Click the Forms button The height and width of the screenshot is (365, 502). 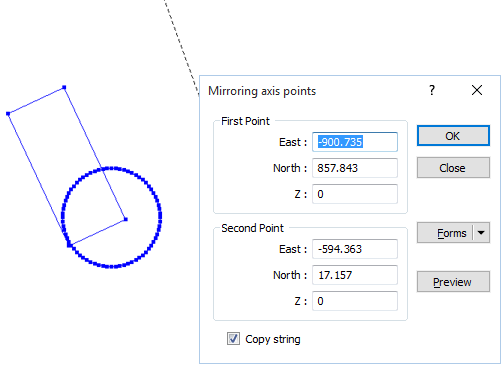[x=445, y=233]
